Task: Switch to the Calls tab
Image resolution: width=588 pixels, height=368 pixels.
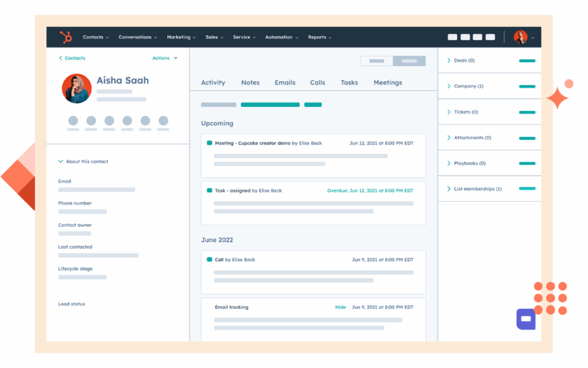Action: pyautogui.click(x=317, y=83)
